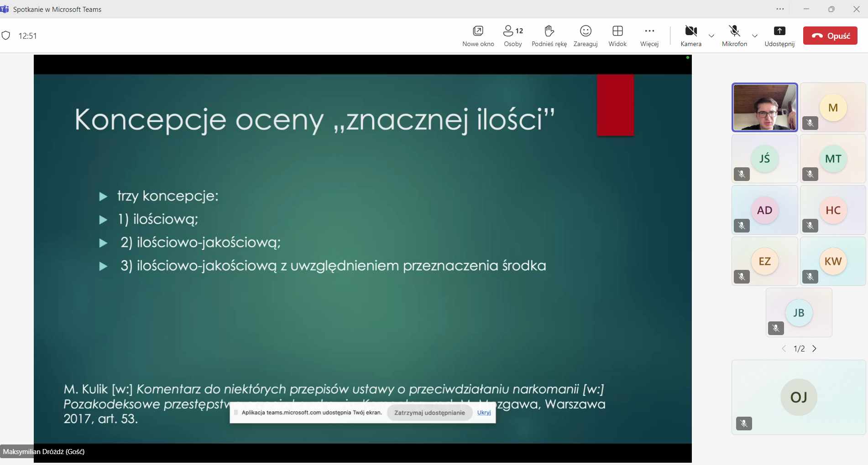Click slide bullet 'trzy koncepcje:'
The height and width of the screenshot is (465, 868).
tap(168, 196)
